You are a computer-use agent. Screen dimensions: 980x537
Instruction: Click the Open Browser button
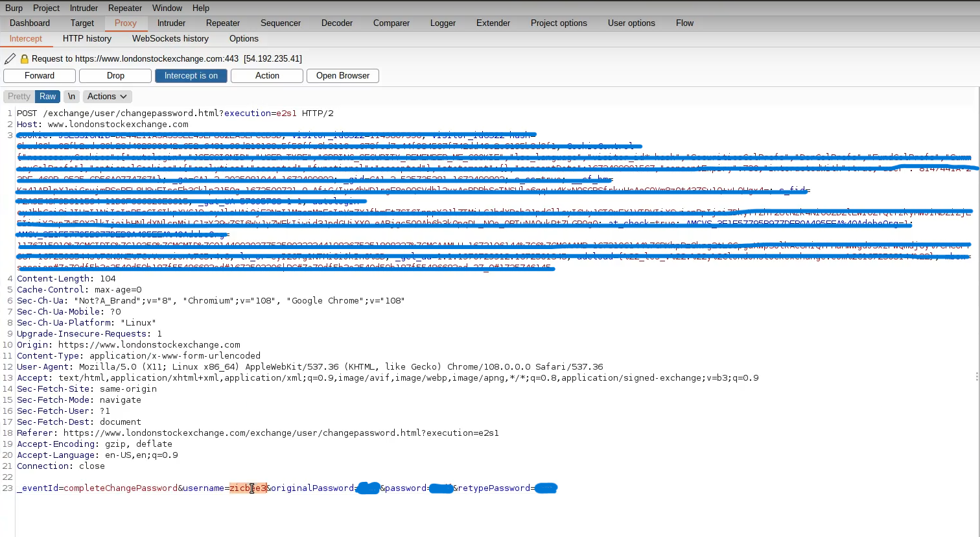pyautogui.click(x=343, y=76)
